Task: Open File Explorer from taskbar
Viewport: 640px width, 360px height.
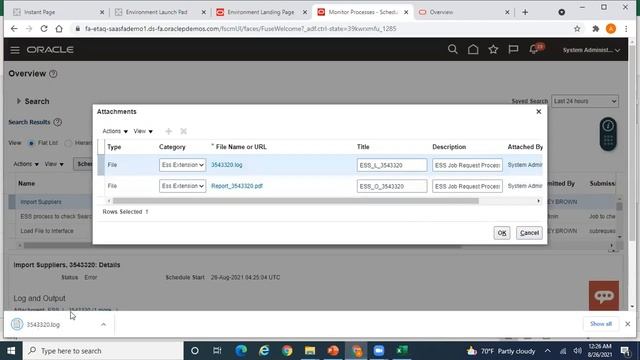Action: pos(310,351)
